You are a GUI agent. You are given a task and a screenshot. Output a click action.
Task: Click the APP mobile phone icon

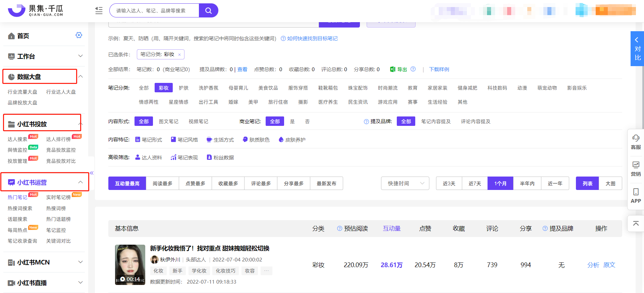636,192
